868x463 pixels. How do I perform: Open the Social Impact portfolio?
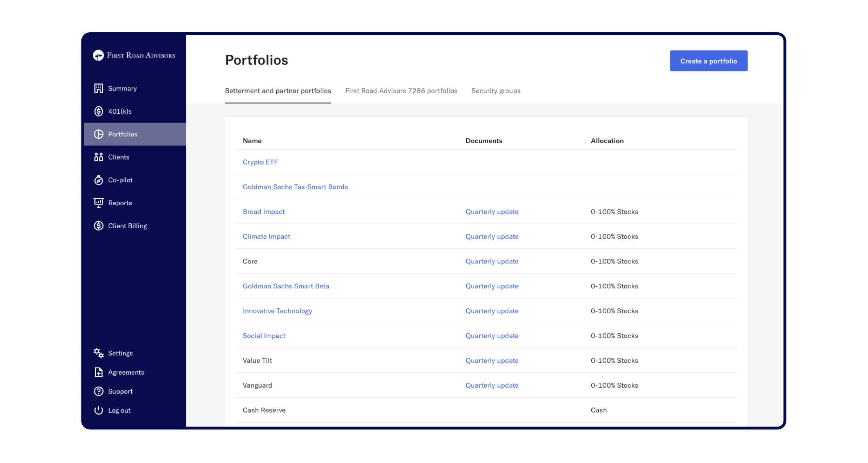pyautogui.click(x=264, y=336)
